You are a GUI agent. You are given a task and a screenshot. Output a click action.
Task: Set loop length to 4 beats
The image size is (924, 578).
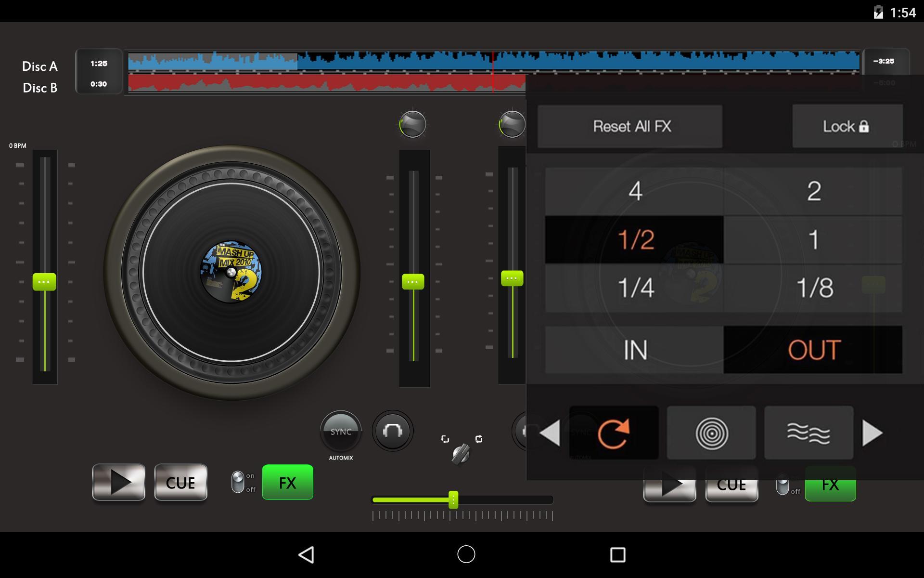click(634, 191)
